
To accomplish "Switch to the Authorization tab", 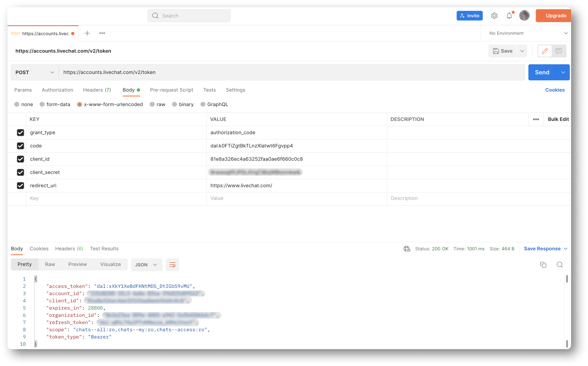I will click(57, 90).
